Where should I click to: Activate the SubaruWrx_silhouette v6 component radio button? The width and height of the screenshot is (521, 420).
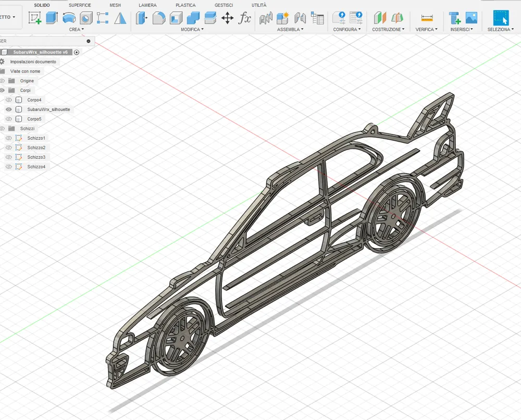tap(77, 52)
